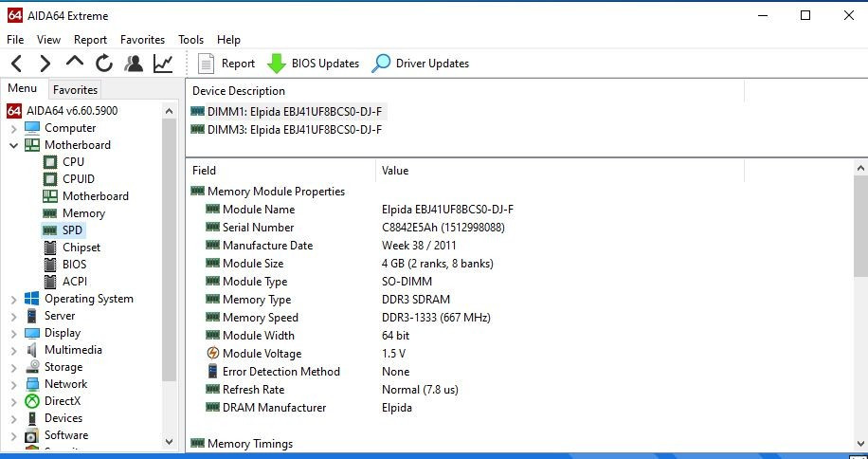The image size is (868, 459).
Task: Expand the Display node
Action: click(x=14, y=334)
